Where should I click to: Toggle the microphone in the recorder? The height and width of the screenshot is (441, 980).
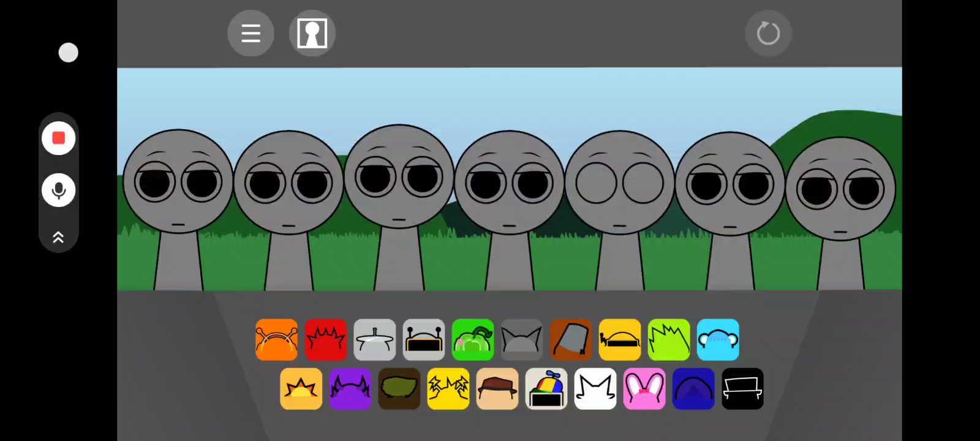pyautogui.click(x=59, y=190)
